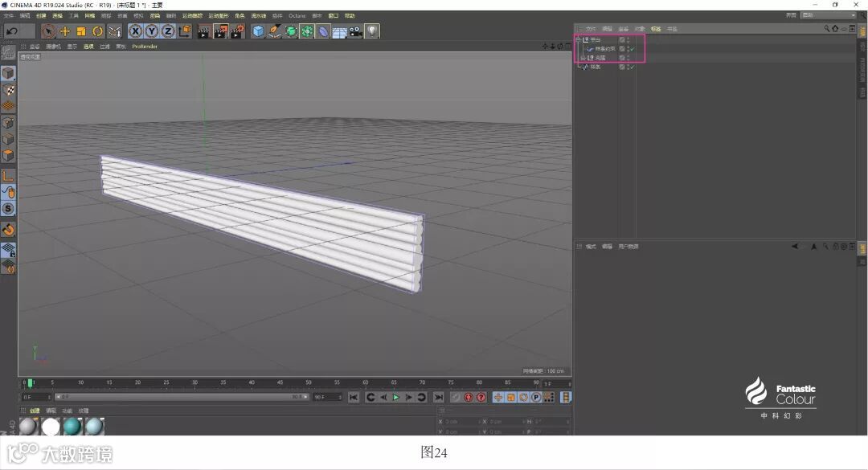
Task: Activate the Rotate tool icon
Action: click(97, 31)
